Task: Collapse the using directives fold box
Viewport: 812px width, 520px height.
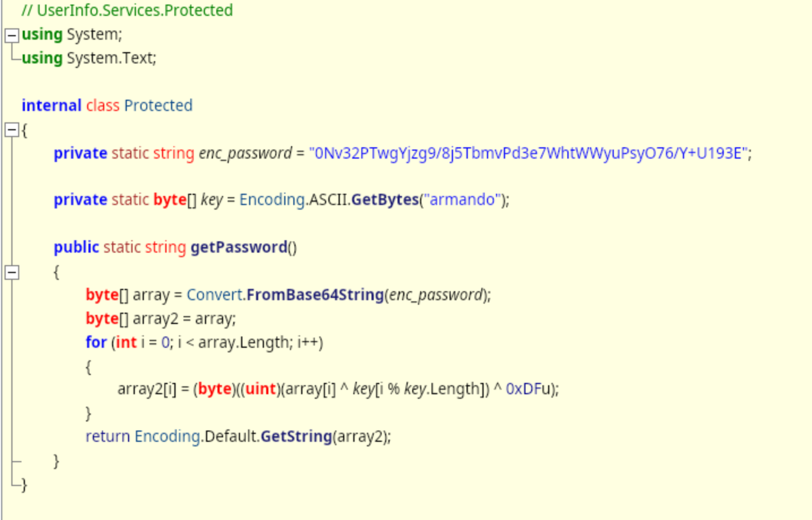Action: (12, 36)
